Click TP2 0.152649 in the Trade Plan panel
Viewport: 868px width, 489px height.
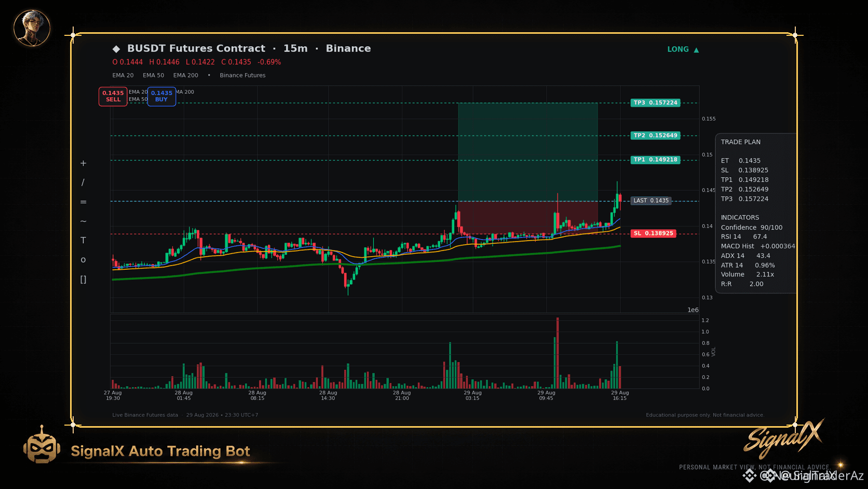[x=744, y=189]
